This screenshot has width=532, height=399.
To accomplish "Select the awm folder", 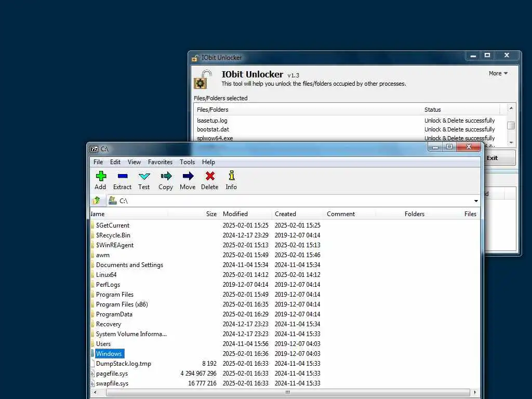I will (x=102, y=255).
